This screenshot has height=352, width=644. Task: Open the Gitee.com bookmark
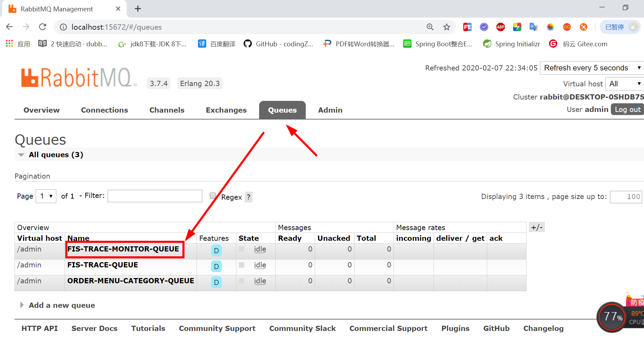click(x=578, y=44)
